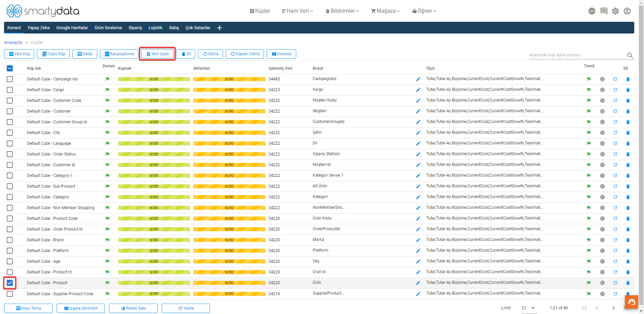Edit dimension pencil for Default Cube - City
This screenshot has width=644, height=314.
pyautogui.click(x=418, y=133)
